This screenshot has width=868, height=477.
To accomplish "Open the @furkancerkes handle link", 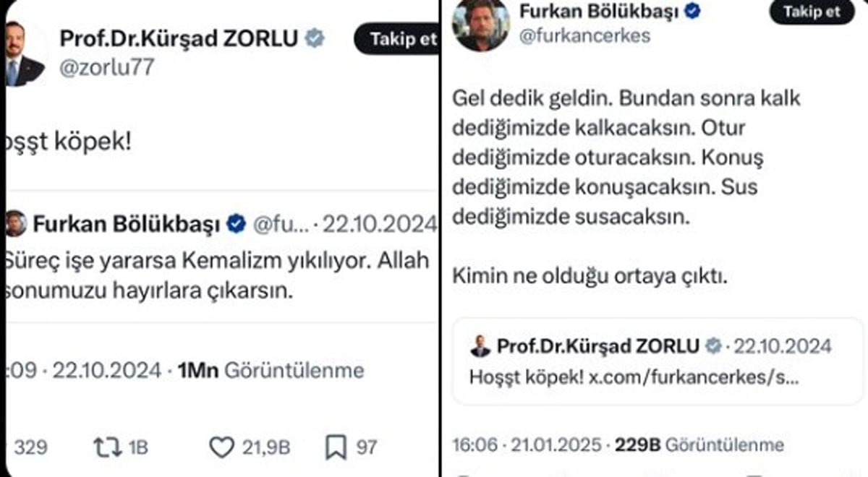I will point(583,36).
